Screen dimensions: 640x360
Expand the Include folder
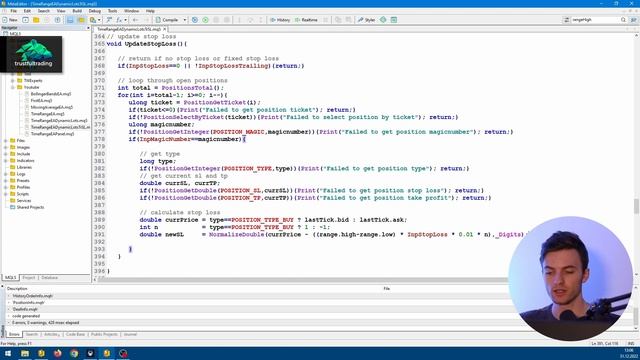point(6,154)
